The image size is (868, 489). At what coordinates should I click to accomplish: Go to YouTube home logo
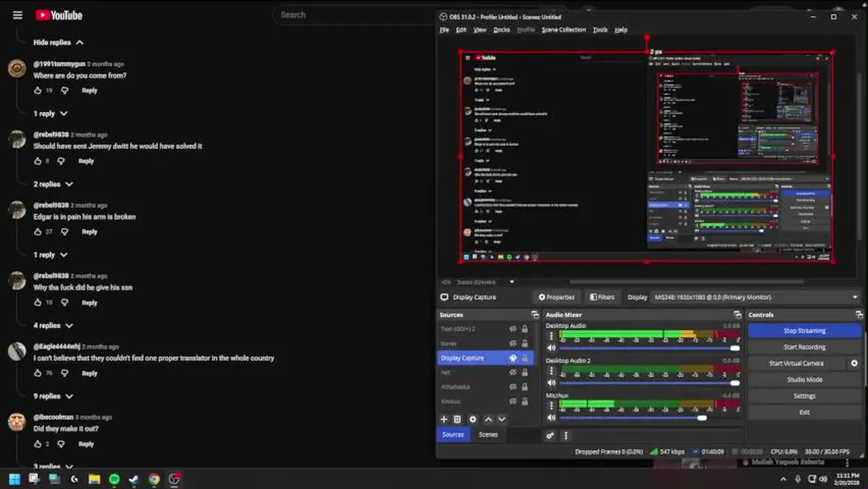click(58, 15)
